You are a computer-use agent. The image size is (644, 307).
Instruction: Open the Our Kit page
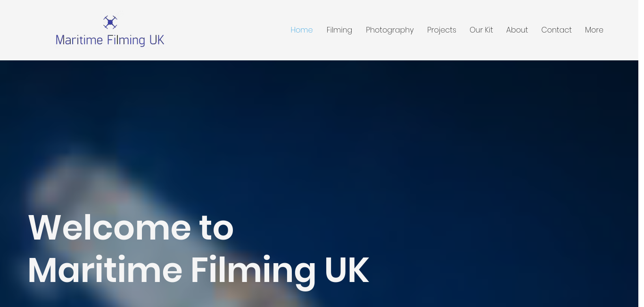(481, 30)
